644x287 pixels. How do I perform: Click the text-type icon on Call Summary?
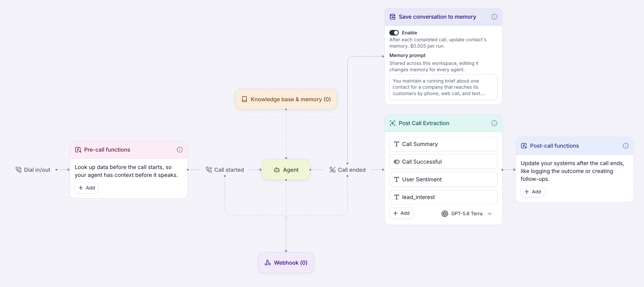click(396, 144)
